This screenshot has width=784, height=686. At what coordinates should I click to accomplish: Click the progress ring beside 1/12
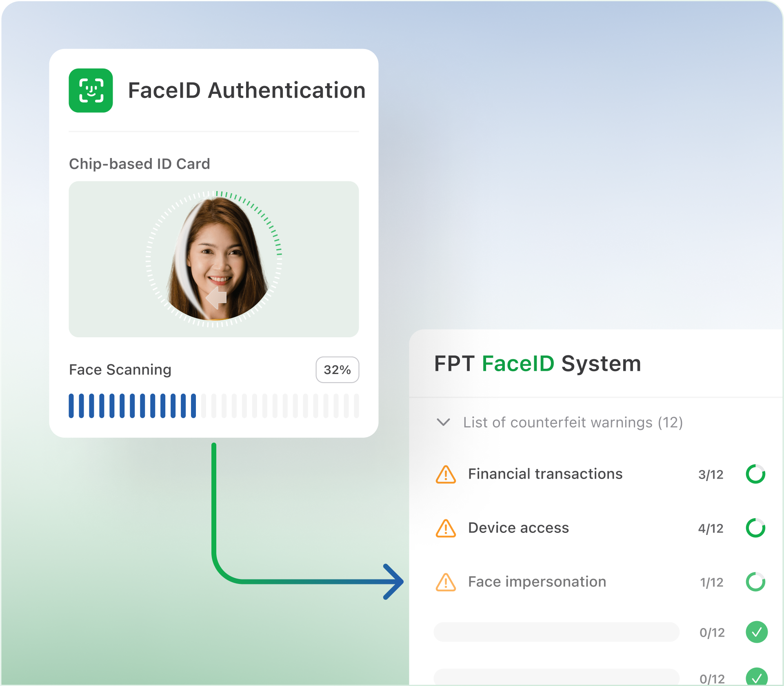[755, 582]
